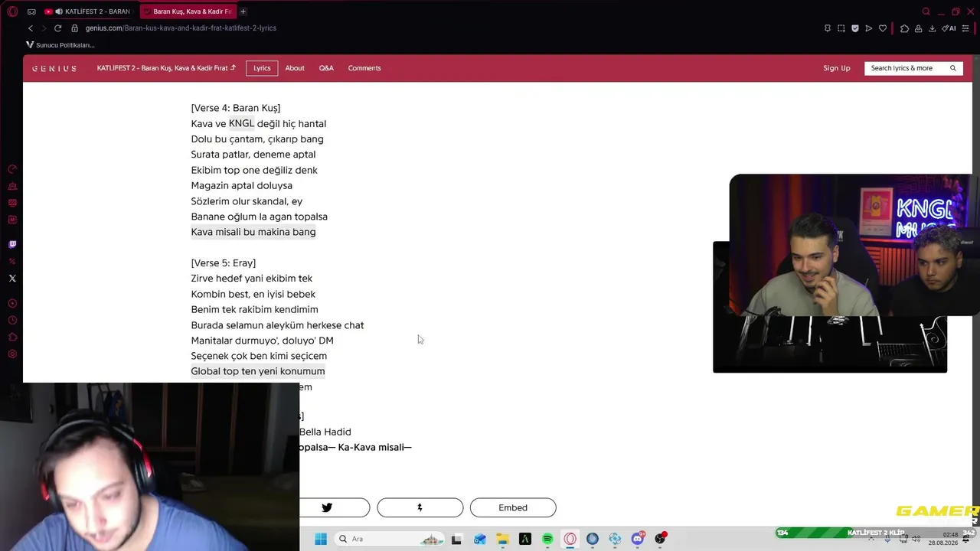Open the ad blocker shield

[855, 28]
